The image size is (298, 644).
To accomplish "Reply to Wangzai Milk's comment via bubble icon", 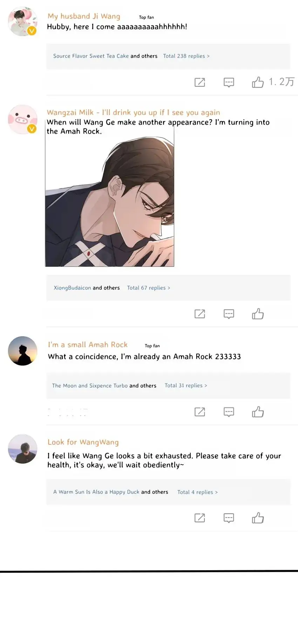I will 229,314.
